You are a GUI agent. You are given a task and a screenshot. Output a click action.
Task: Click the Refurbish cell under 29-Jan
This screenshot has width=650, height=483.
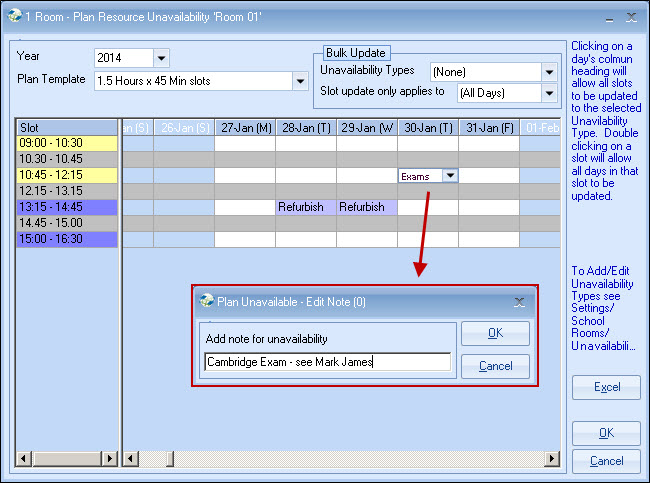tap(366, 207)
